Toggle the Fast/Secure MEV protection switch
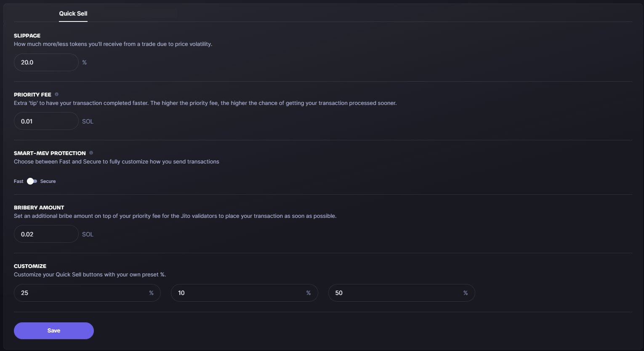 click(x=32, y=181)
